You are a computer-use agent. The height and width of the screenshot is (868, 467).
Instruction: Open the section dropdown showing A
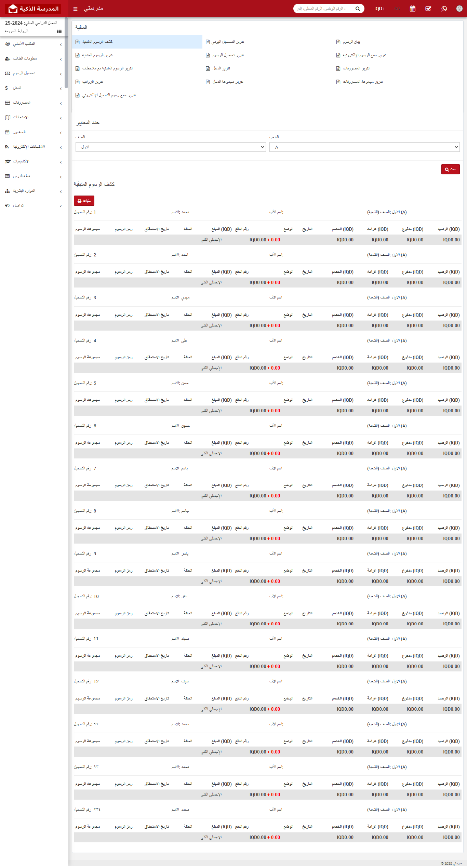tap(364, 147)
